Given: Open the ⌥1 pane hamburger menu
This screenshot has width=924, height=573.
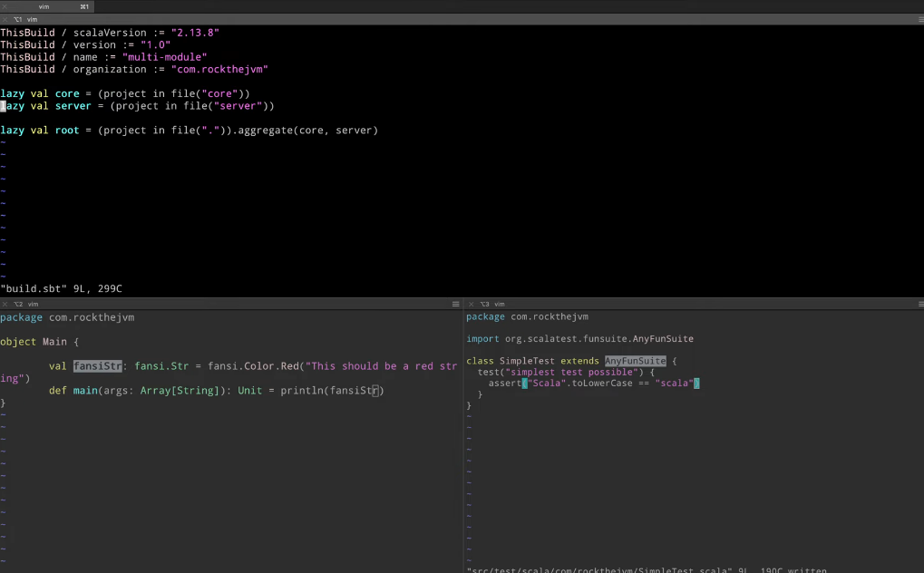Looking at the screenshot, I should pyautogui.click(x=921, y=19).
